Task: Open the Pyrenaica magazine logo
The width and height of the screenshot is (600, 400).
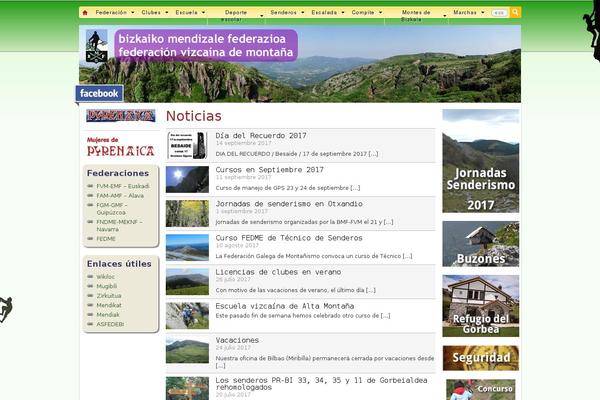Action: 121,116
